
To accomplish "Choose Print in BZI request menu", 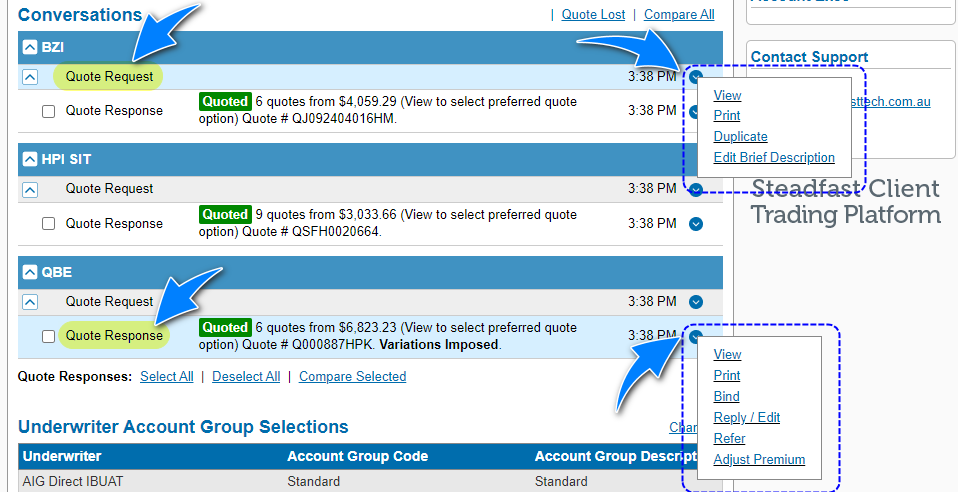I will pos(727,116).
